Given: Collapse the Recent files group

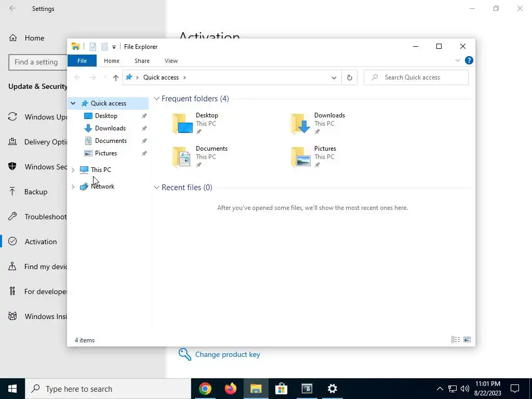Looking at the screenshot, I should (156, 188).
